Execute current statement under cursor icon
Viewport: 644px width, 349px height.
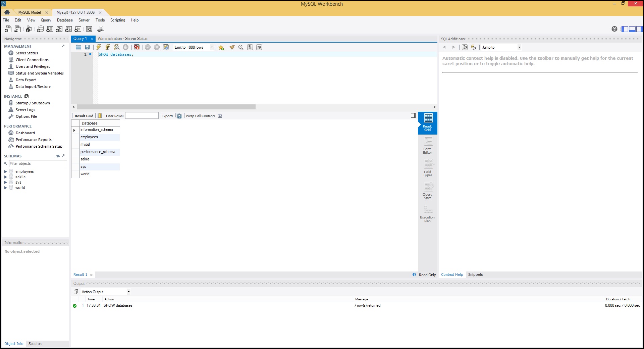pos(108,47)
